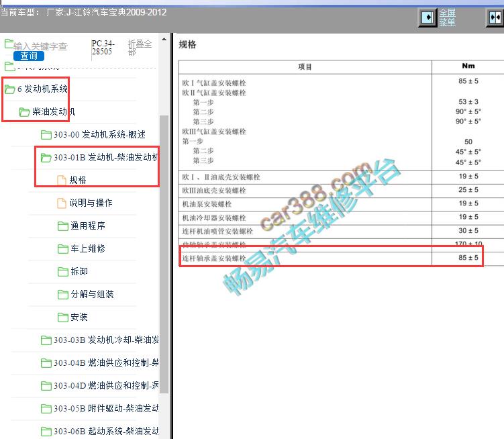The width and height of the screenshot is (504, 439).
Task: Click the 规格 page heading
Action: point(187,45)
